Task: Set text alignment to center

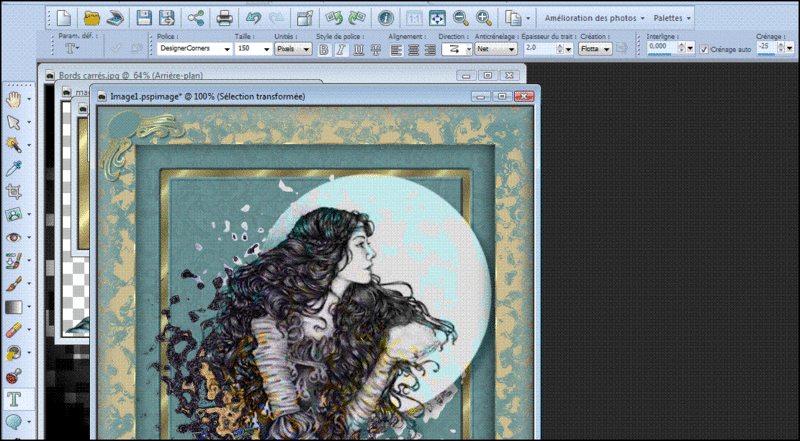Action: point(414,50)
